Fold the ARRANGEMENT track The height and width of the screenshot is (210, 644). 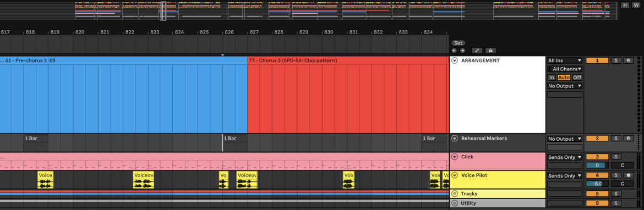pyautogui.click(x=455, y=60)
